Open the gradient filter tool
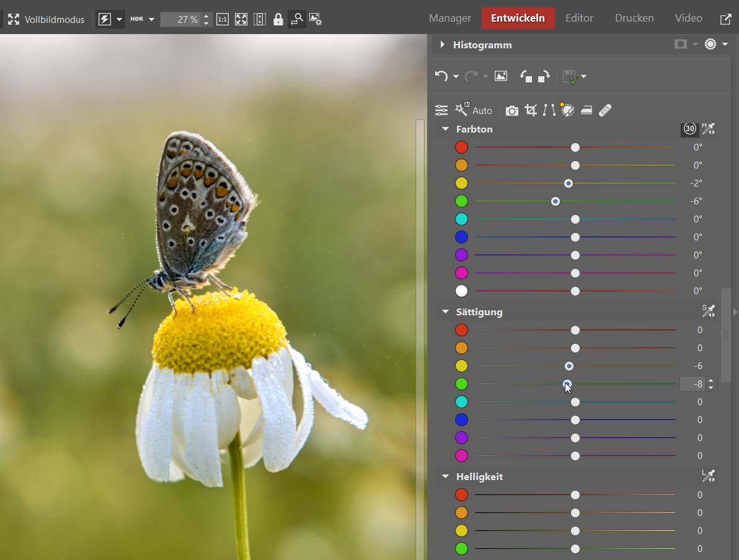This screenshot has width=739, height=560. [x=586, y=110]
